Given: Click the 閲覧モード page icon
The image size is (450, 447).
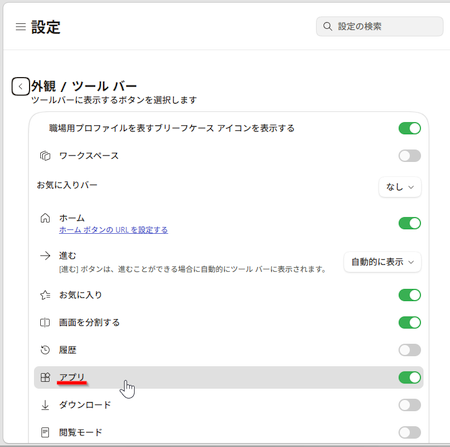Looking at the screenshot, I should coord(45,432).
